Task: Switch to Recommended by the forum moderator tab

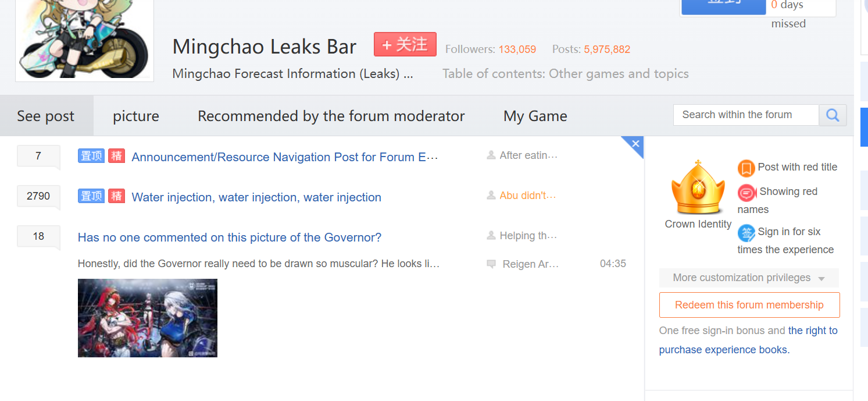Action: (331, 116)
